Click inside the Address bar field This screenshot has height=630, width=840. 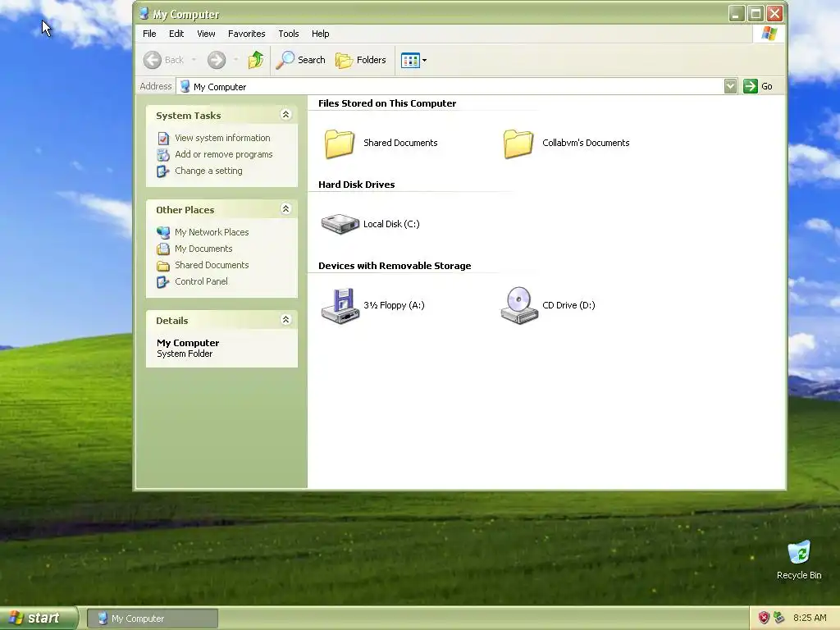point(450,86)
